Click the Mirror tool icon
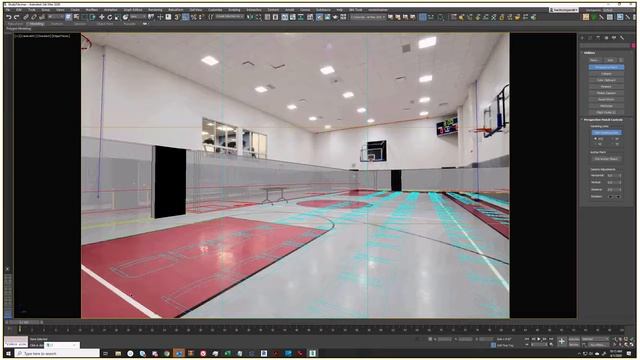The image size is (640, 360). [x=249, y=17]
